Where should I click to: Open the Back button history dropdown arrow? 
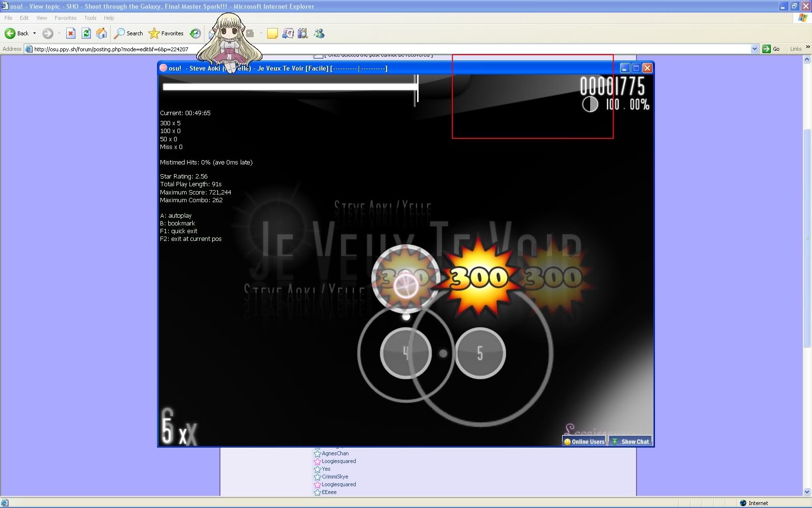pos(34,33)
